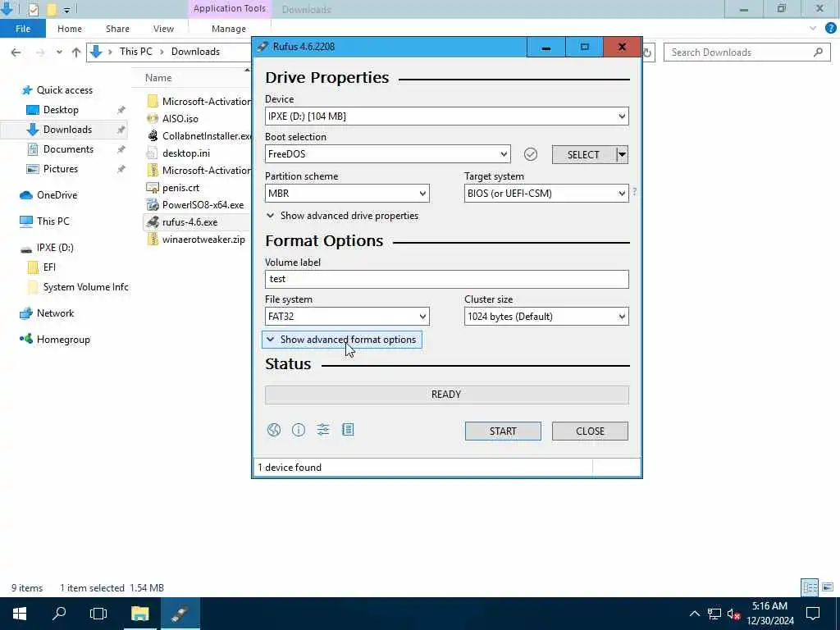
Task: Open the Manage ribbon tab
Action: click(x=229, y=29)
